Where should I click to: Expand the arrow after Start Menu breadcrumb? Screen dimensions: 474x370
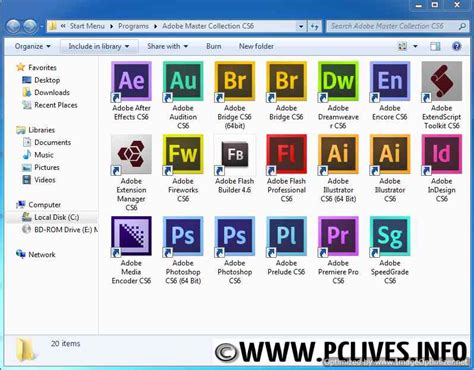(111, 26)
